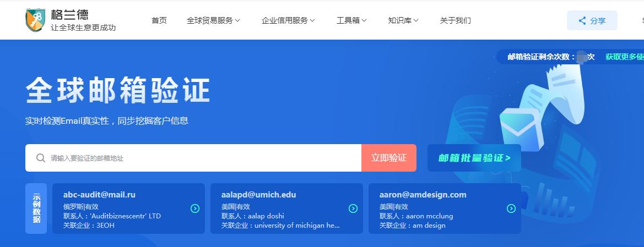644x247 pixels.
Task: Expand the 企业信用服务 dropdown menu
Action: (x=288, y=20)
